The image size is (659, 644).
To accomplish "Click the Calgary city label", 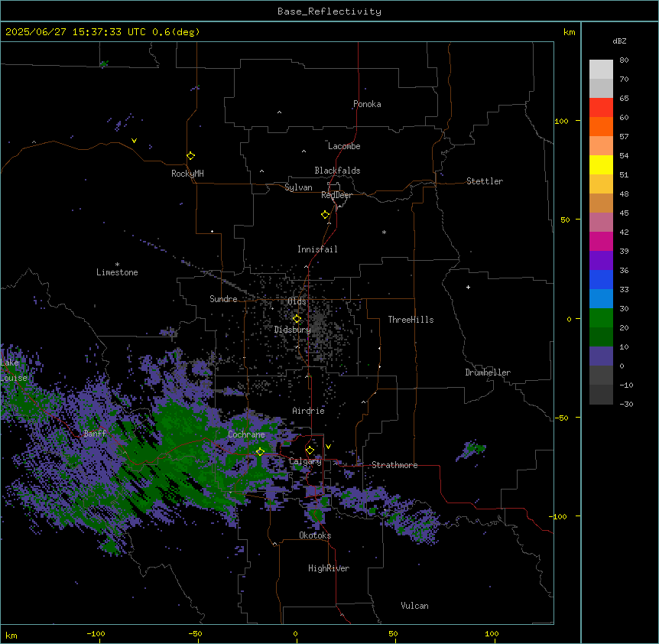I will (x=306, y=461).
